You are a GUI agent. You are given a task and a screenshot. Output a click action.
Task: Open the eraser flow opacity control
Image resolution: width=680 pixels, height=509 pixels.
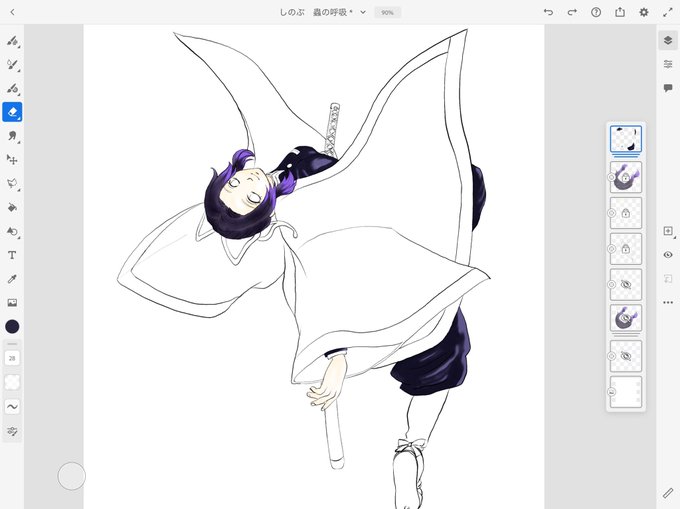pos(12,382)
